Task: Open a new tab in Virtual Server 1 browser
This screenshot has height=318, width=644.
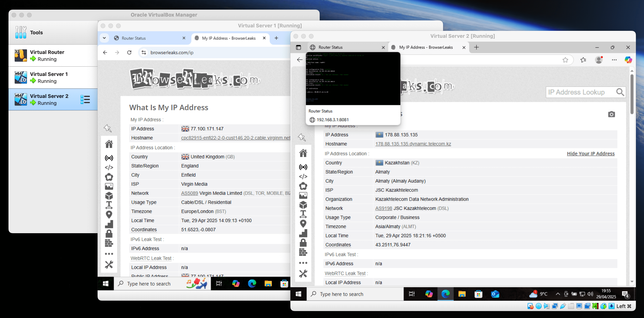Action: point(276,38)
